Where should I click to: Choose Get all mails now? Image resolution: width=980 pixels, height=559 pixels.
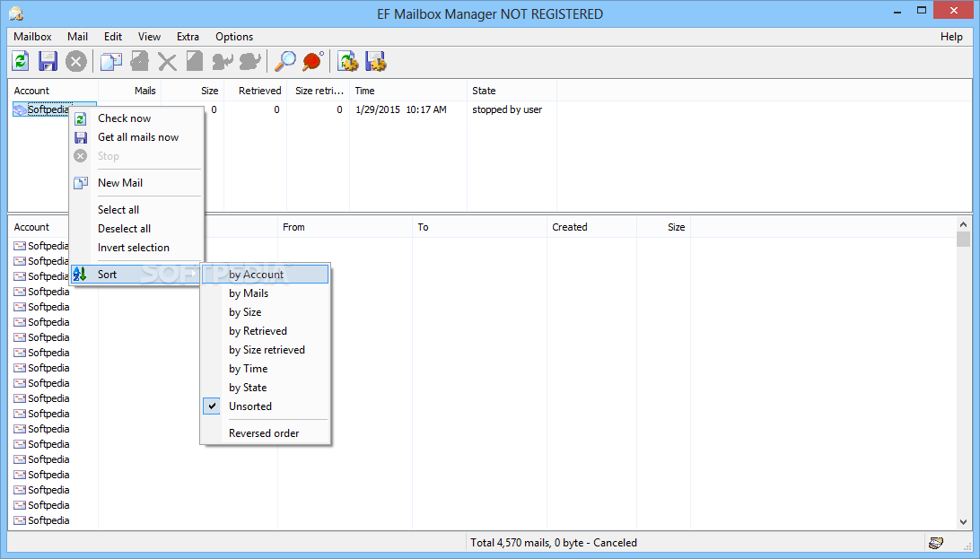point(136,137)
